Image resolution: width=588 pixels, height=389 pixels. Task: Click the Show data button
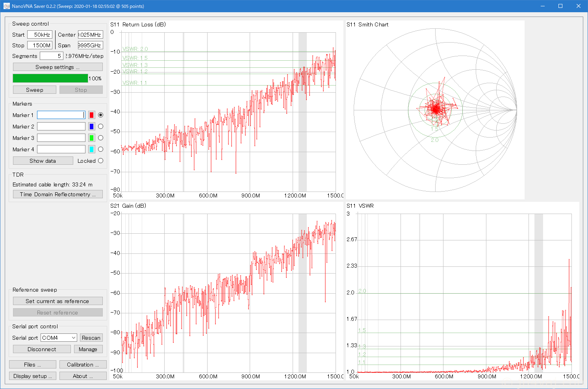tap(43, 161)
